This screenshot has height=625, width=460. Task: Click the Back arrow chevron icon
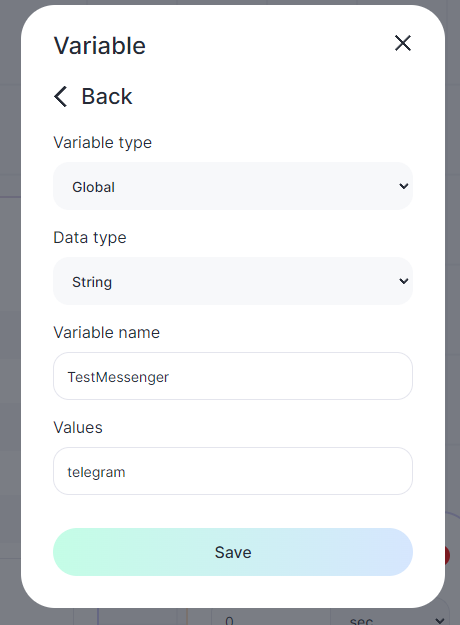(x=61, y=96)
